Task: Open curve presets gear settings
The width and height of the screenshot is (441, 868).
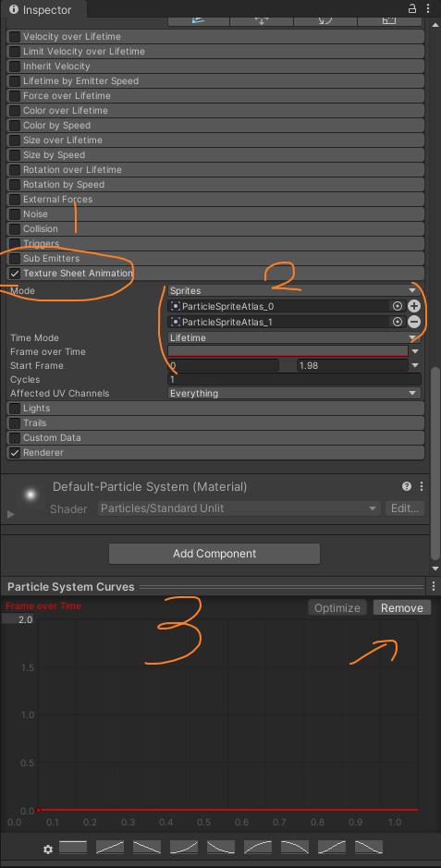Action: click(49, 850)
